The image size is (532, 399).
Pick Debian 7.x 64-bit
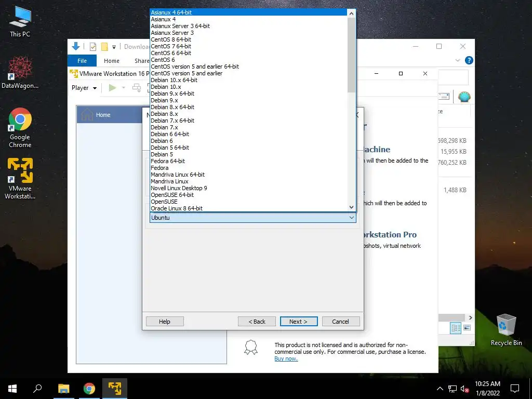click(248, 121)
